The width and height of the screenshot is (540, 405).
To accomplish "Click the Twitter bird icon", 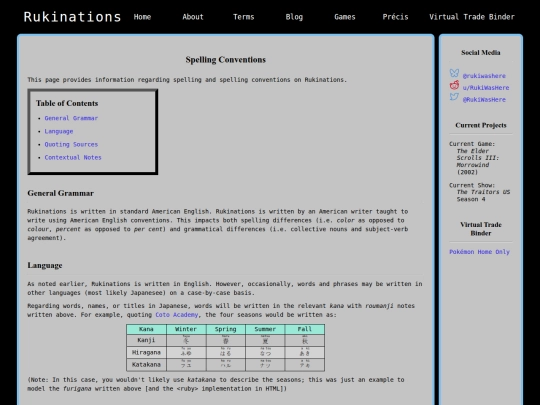I will [454, 97].
